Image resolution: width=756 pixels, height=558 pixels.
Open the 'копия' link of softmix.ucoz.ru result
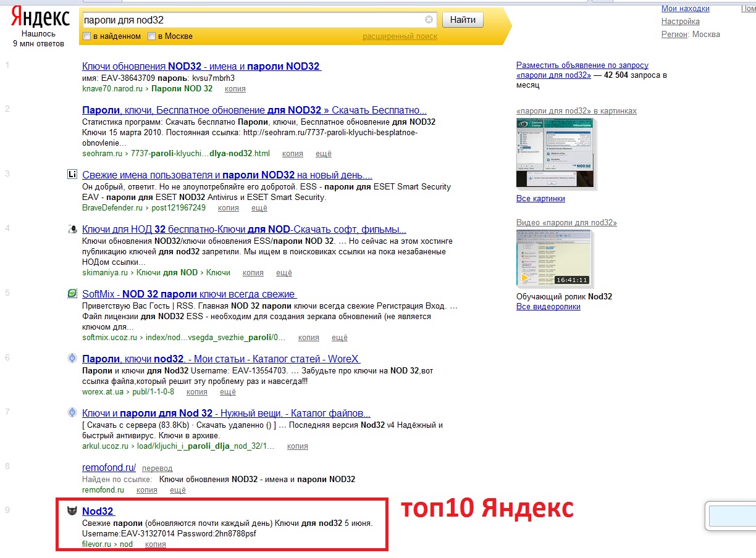[x=309, y=338]
